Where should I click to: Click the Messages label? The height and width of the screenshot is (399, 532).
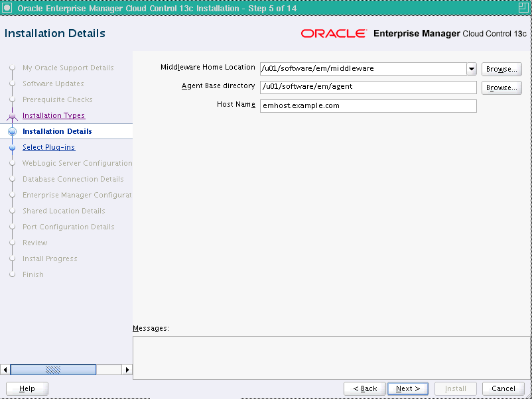click(x=151, y=329)
